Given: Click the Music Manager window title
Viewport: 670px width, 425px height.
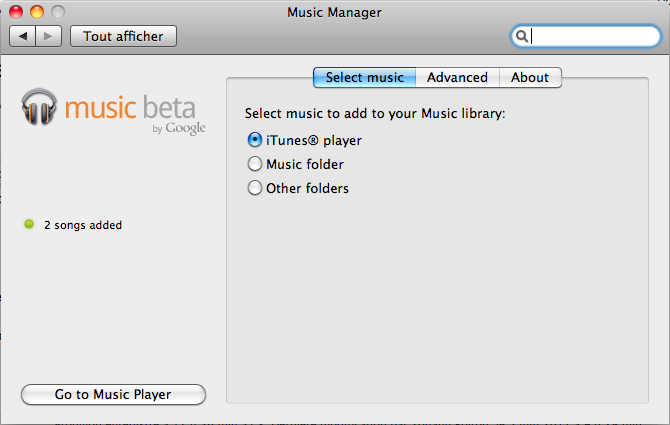Looking at the screenshot, I should tap(334, 12).
